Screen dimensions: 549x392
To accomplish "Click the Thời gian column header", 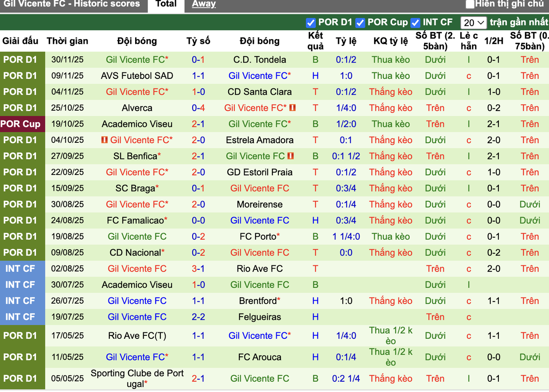I will [67, 41].
